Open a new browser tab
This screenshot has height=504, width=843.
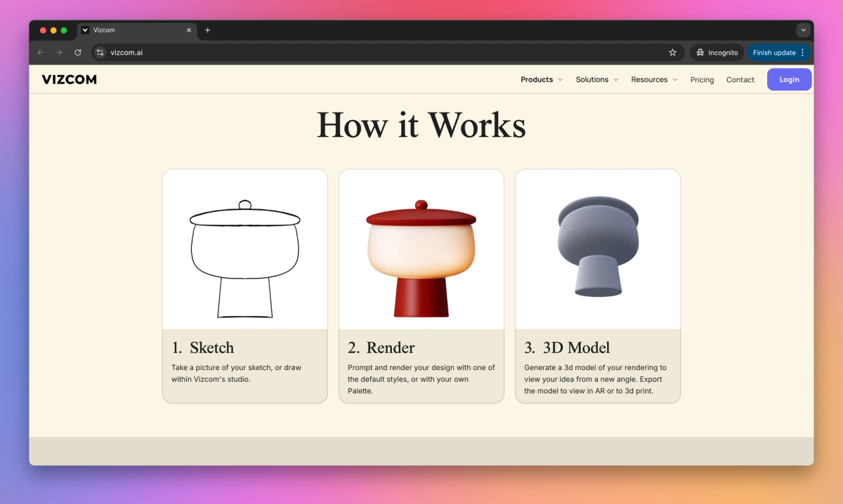click(x=207, y=30)
